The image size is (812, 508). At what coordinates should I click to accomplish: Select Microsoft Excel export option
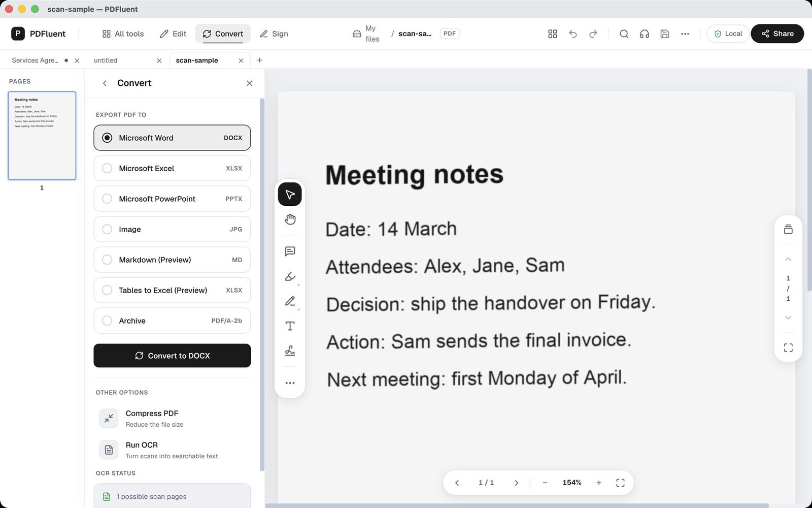tap(172, 168)
